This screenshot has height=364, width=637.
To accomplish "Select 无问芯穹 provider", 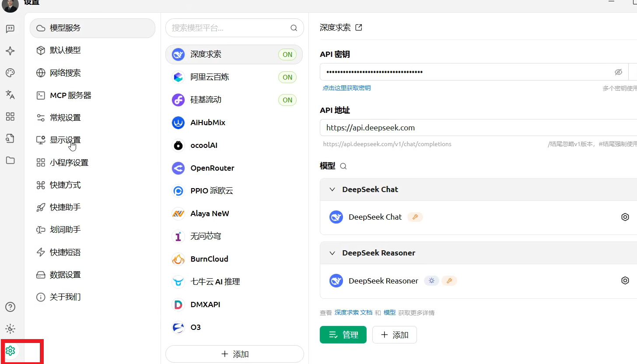I will tap(234, 237).
